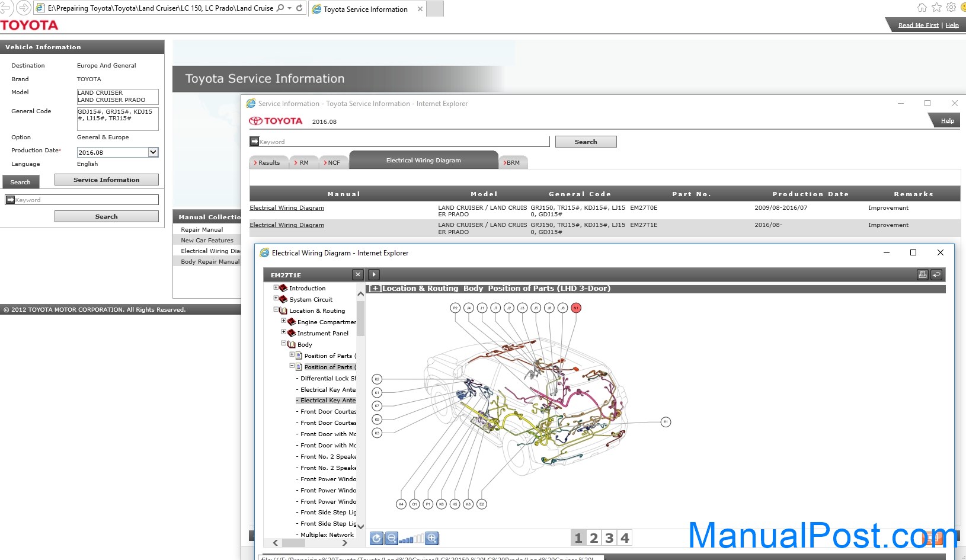
Task: Expand the Introduction tree node
Action: 276,287
